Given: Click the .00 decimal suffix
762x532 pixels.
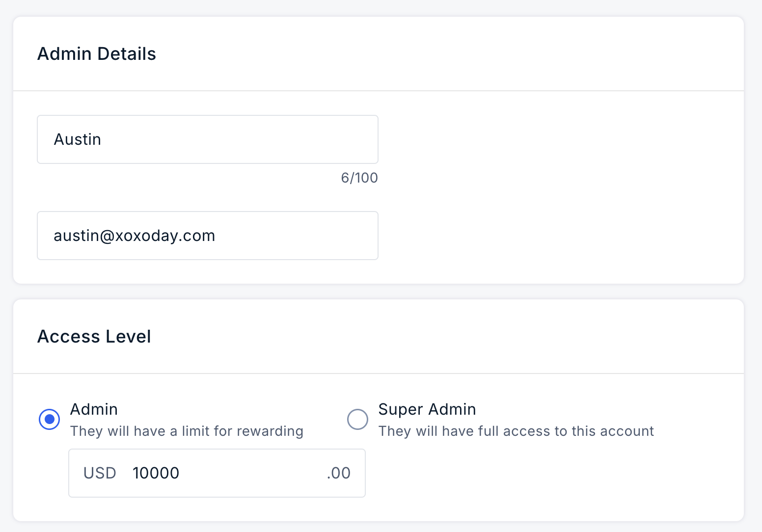Looking at the screenshot, I should (x=339, y=473).
